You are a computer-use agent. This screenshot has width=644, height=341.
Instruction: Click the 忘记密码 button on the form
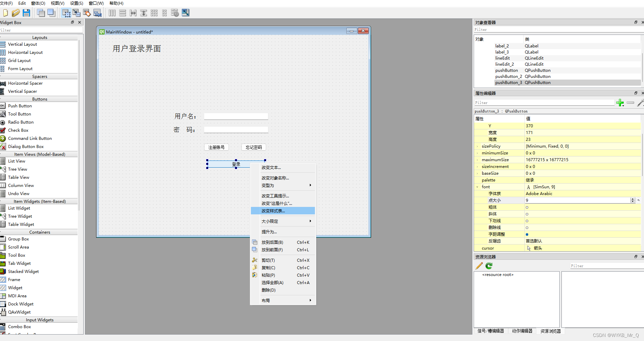point(254,147)
